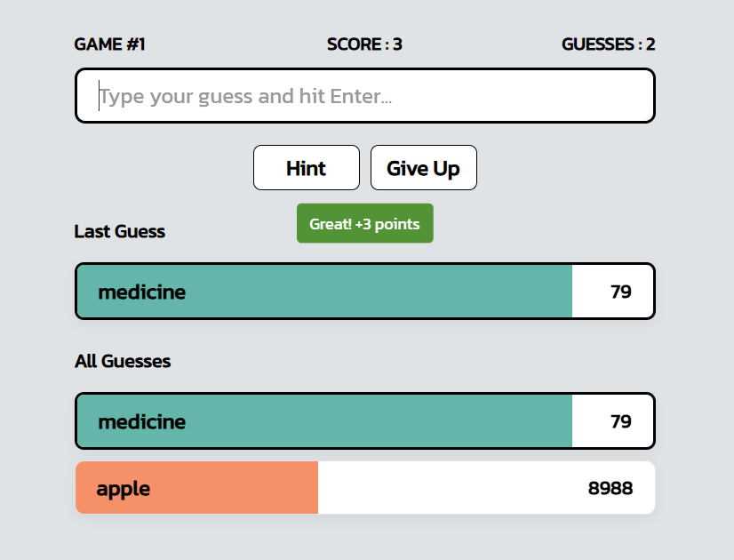The width and height of the screenshot is (734, 560).
Task: Click the GAME #1 label
Action: click(x=109, y=44)
